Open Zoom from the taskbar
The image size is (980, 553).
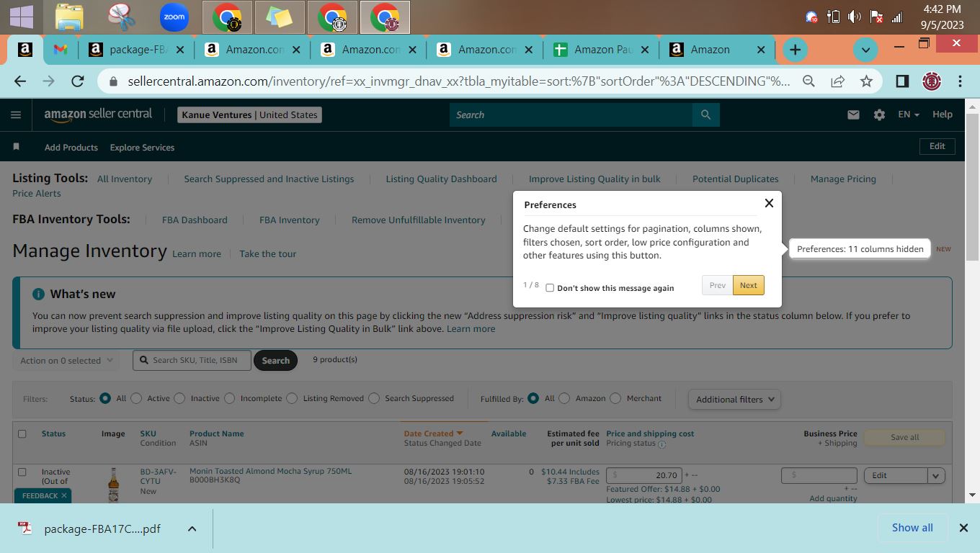[174, 17]
